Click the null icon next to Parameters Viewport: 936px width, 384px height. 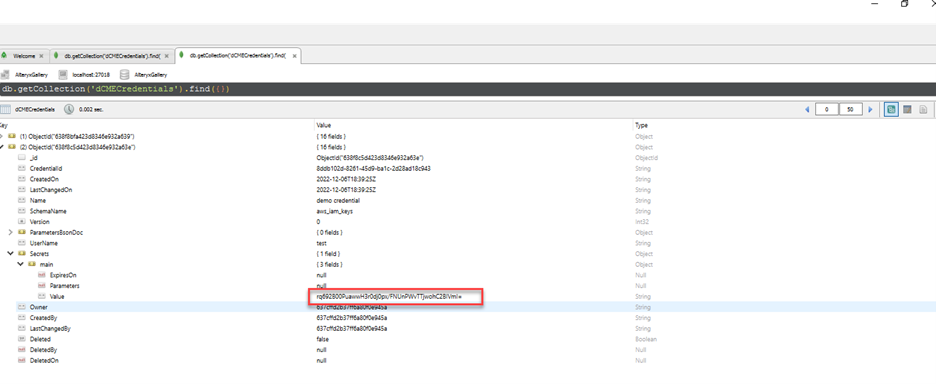pyautogui.click(x=42, y=286)
